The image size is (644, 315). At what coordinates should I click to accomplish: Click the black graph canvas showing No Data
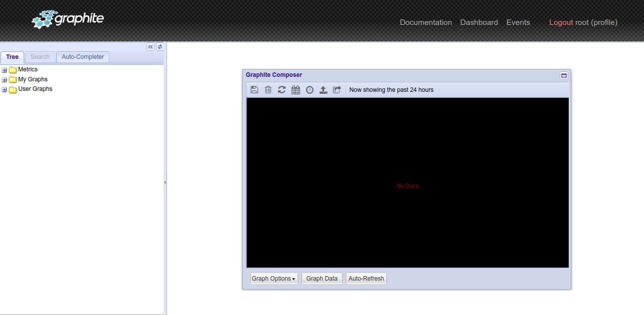click(408, 183)
